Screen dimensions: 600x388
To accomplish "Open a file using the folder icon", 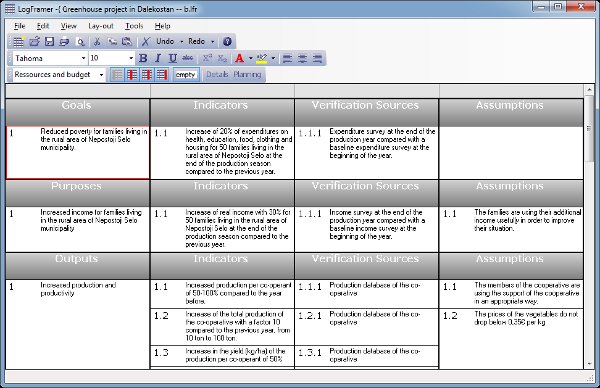I will pyautogui.click(x=35, y=41).
